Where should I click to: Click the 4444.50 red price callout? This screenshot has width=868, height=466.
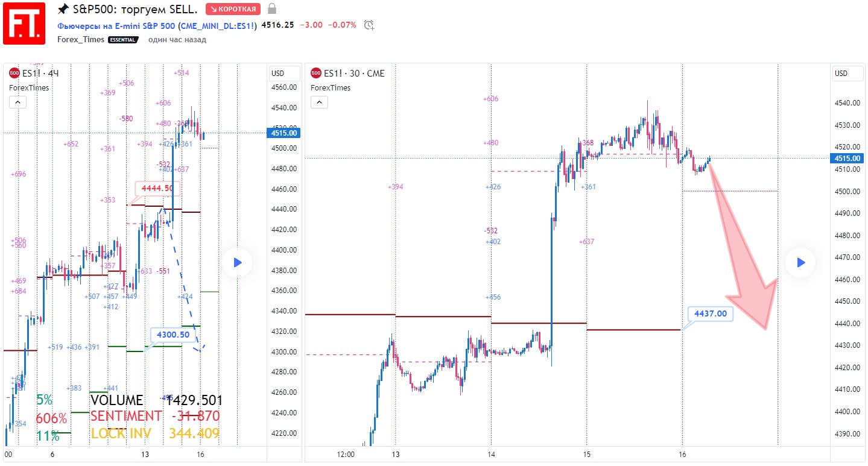coord(157,188)
